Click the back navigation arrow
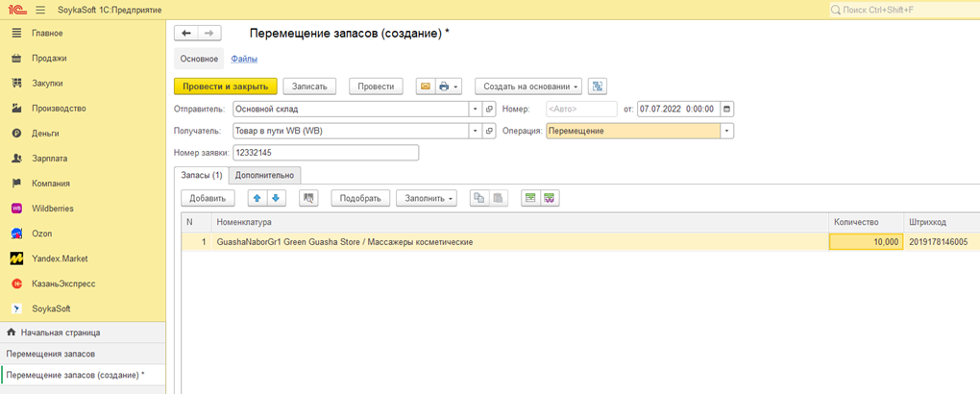The width and height of the screenshot is (980, 394). click(186, 33)
